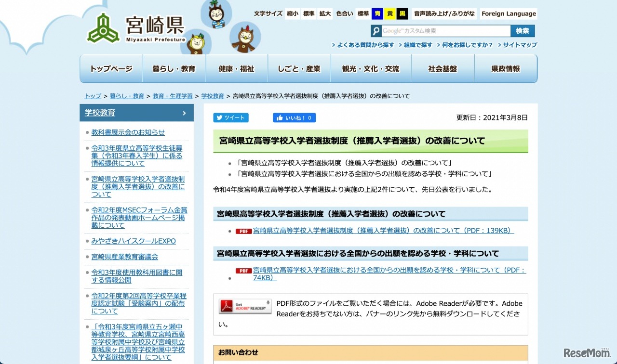
Task: Open the 県政情報 navigation tab
Action: (505, 69)
